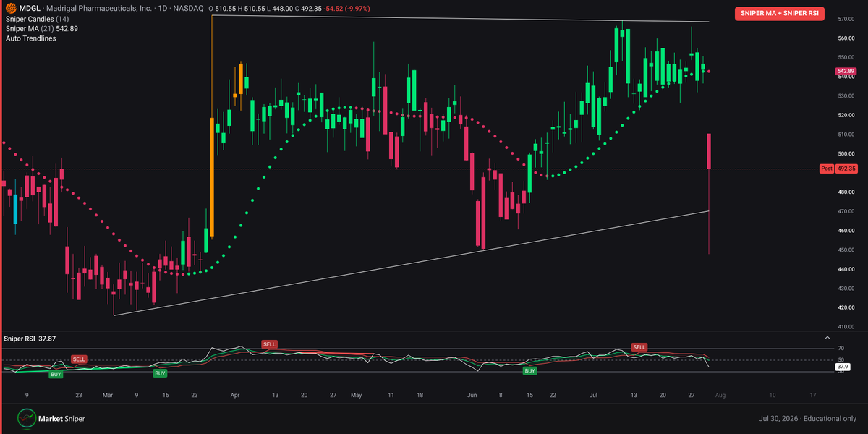
Task: Collapse the Sniper RSI pane with the chevron
Action: (827, 338)
